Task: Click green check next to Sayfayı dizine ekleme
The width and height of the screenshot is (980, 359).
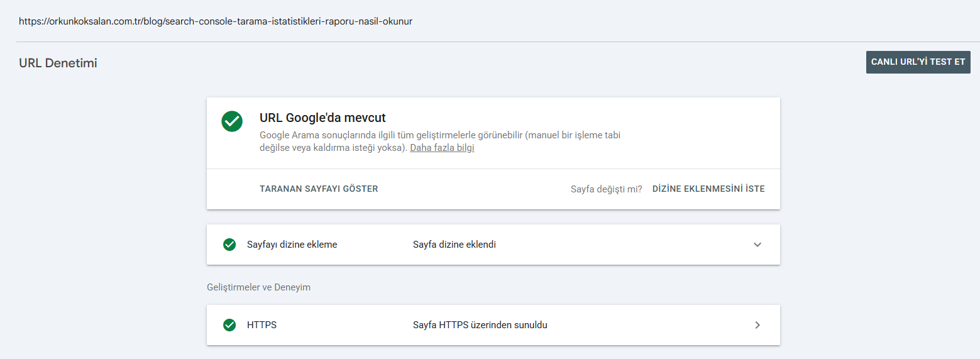Action: [229, 245]
